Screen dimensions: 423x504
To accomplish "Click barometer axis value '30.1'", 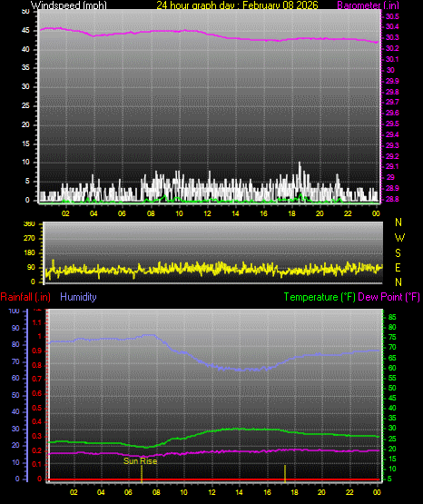I will 392,59.
